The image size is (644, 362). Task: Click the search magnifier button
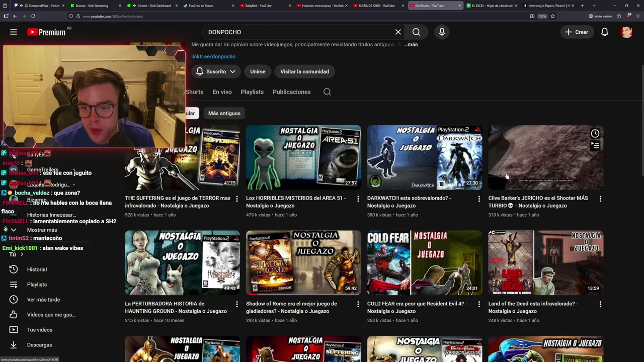coord(416,32)
